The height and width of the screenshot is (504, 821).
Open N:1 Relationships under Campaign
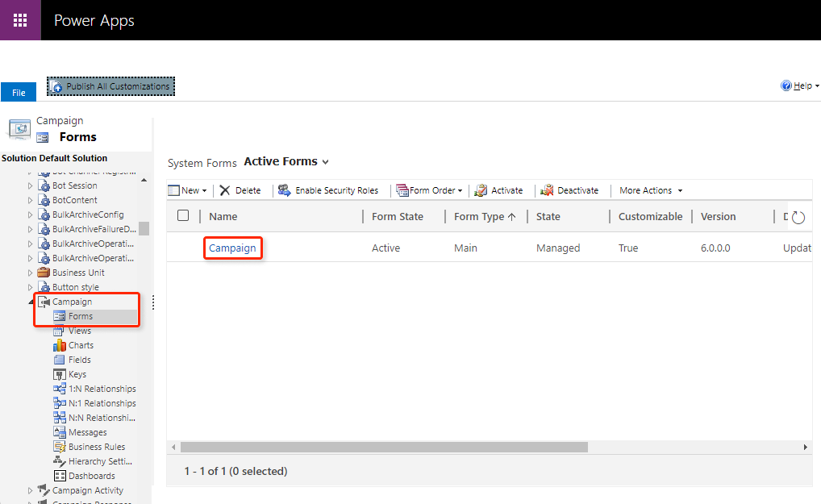(102, 403)
